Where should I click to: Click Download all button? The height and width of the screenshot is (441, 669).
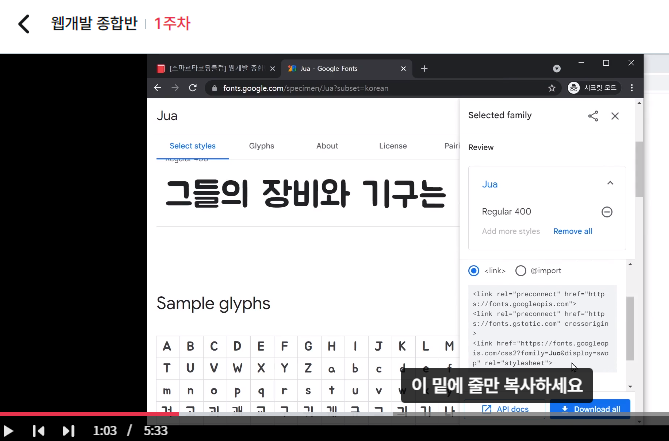590,409
